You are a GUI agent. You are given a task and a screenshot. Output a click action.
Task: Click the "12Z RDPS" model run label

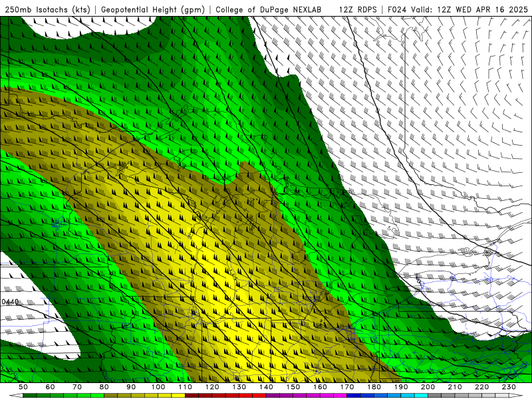coord(358,9)
